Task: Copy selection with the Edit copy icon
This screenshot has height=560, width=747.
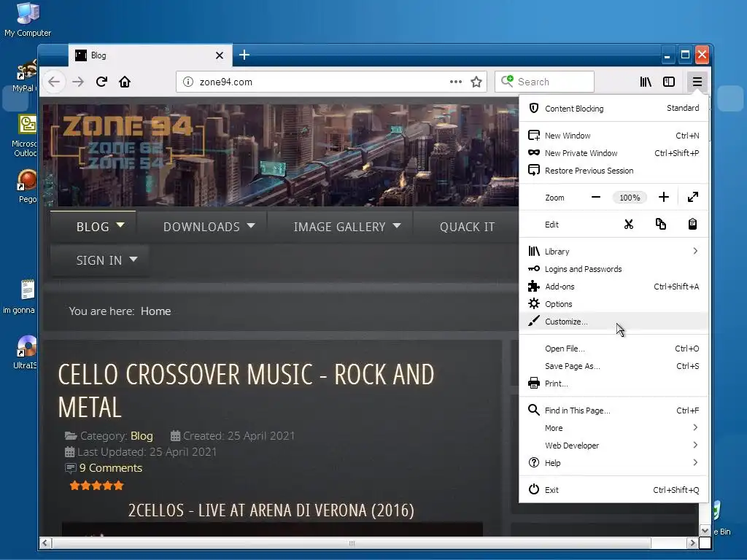Action: click(x=661, y=225)
